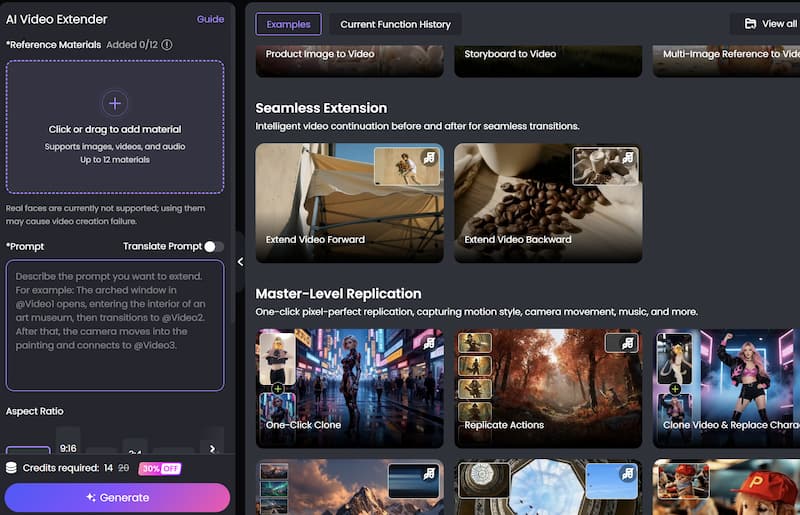Screen dimensions: 800x515
Task: Click the upload material drop zone
Action: (x=115, y=127)
